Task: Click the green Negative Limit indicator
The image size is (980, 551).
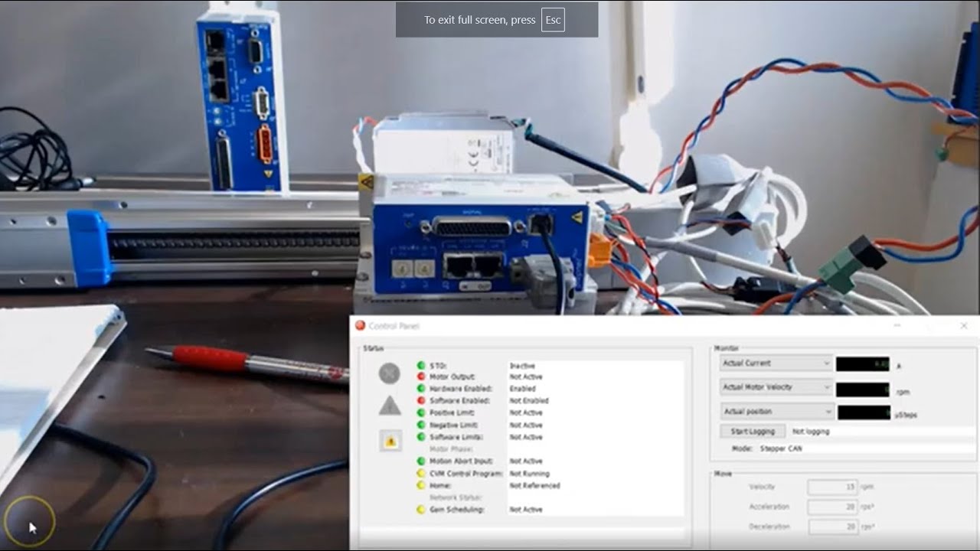Action: (x=421, y=425)
